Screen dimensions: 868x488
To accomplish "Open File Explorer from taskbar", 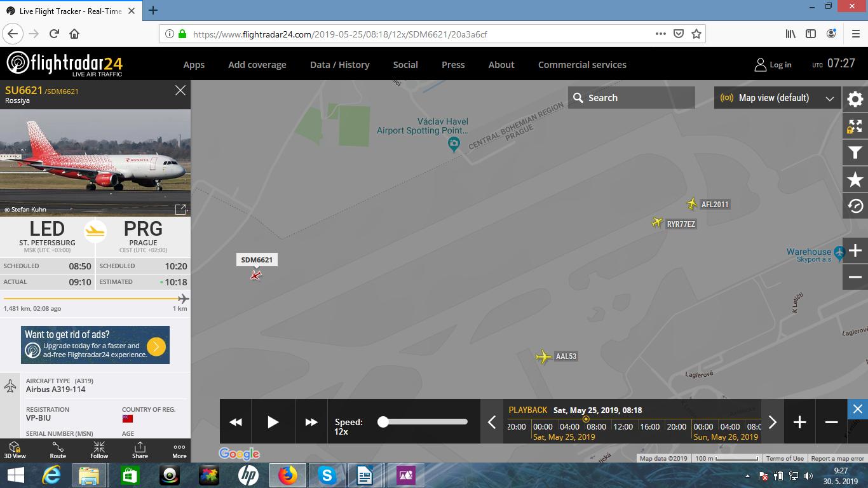I will click(x=89, y=475).
